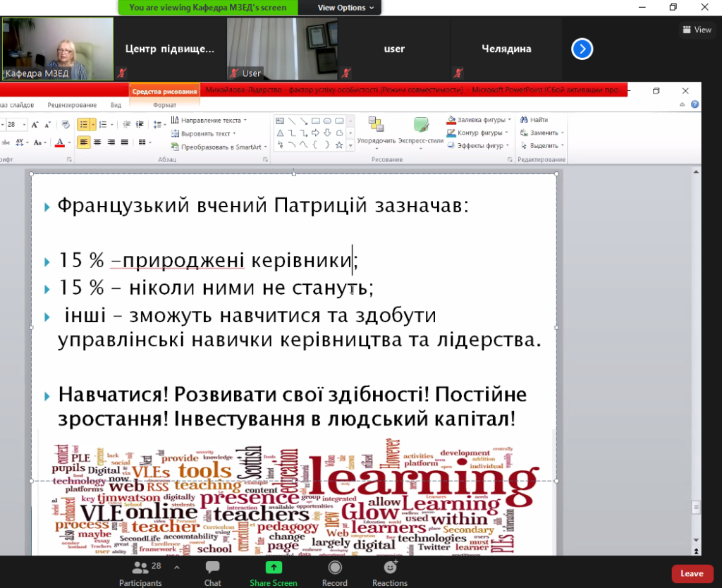Screen dimensions: 722x588
Task: Click the font color red A button
Action: click(x=59, y=142)
